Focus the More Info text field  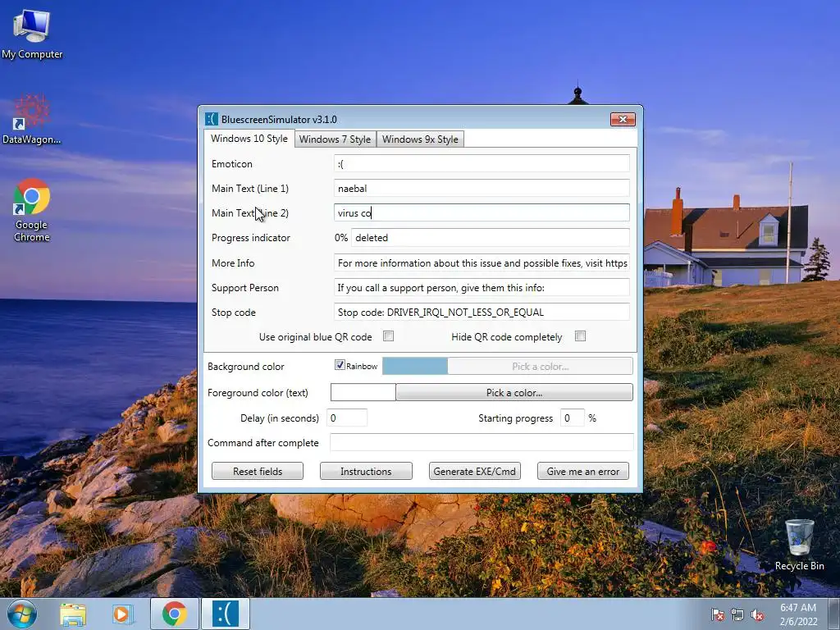click(x=482, y=263)
